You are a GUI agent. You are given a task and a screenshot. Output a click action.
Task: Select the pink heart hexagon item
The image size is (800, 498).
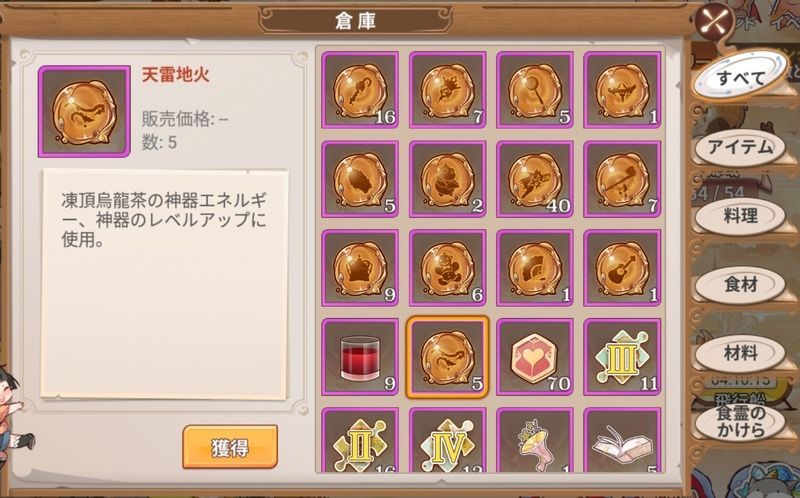(x=535, y=357)
